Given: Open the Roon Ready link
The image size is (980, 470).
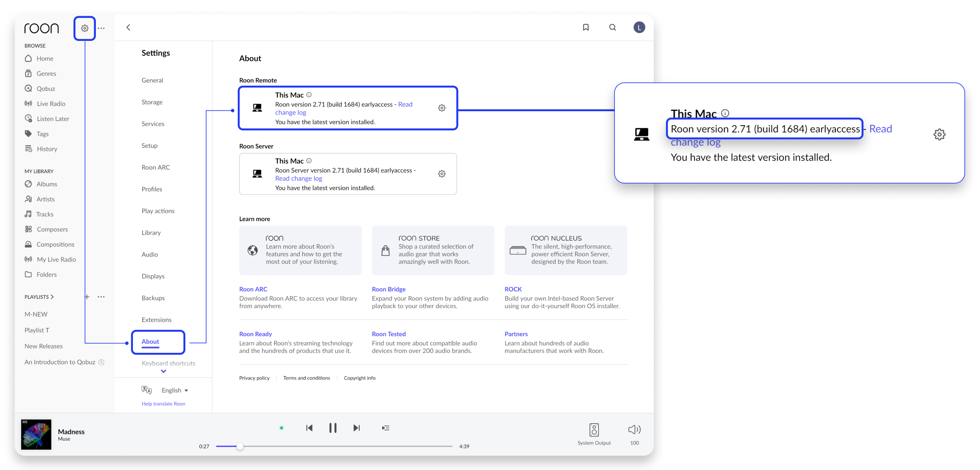Looking at the screenshot, I should tap(256, 334).
